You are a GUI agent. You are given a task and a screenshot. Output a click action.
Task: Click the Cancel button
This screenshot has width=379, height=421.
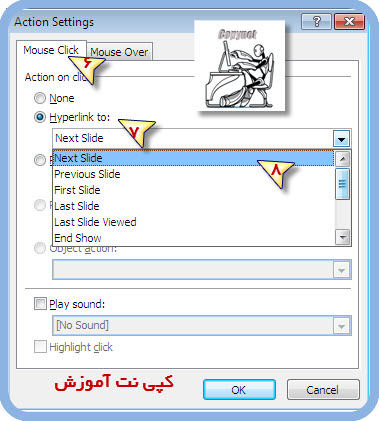point(323,389)
